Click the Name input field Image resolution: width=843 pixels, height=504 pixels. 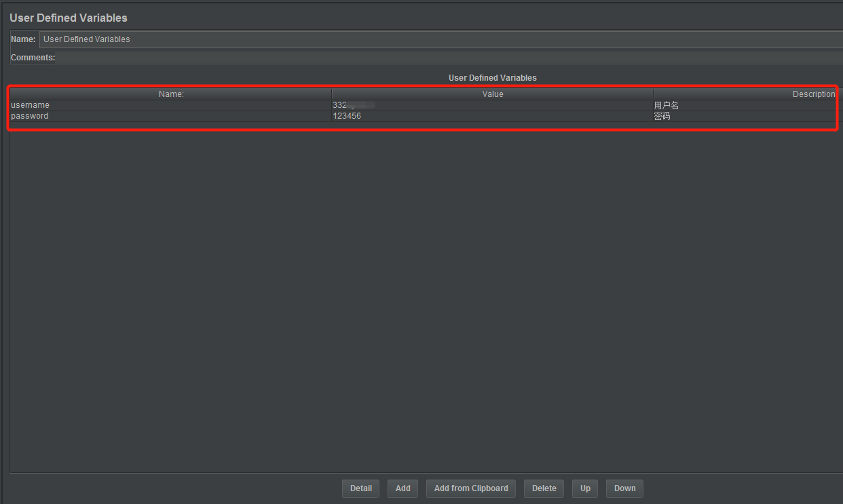tap(441, 39)
